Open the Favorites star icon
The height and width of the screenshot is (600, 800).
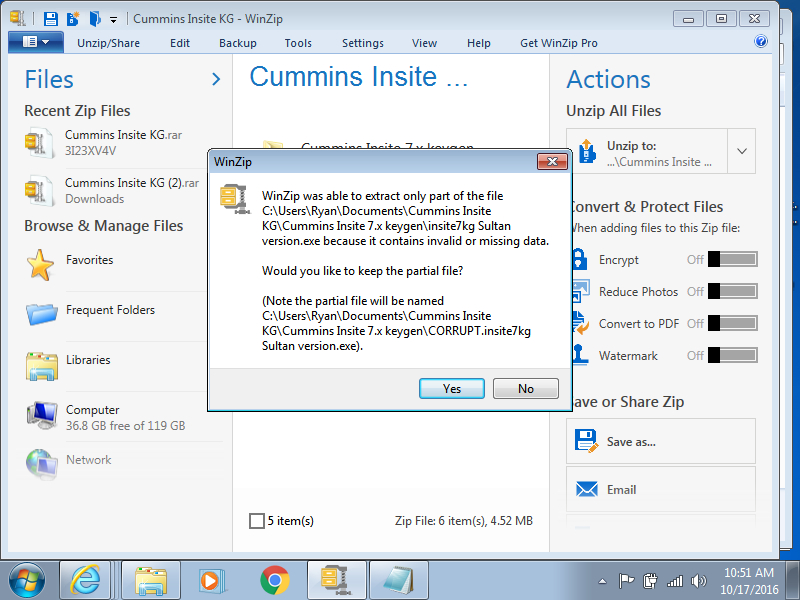(x=40, y=265)
